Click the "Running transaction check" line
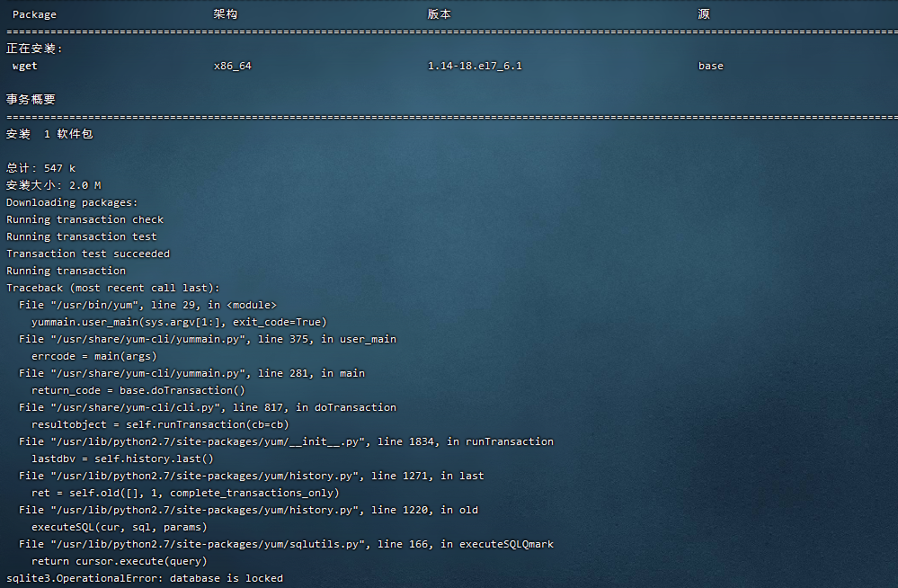898x588 pixels. click(84, 219)
